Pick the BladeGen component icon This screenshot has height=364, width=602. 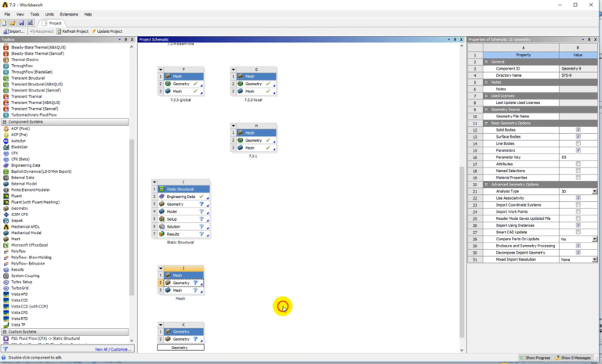[x=5, y=147]
